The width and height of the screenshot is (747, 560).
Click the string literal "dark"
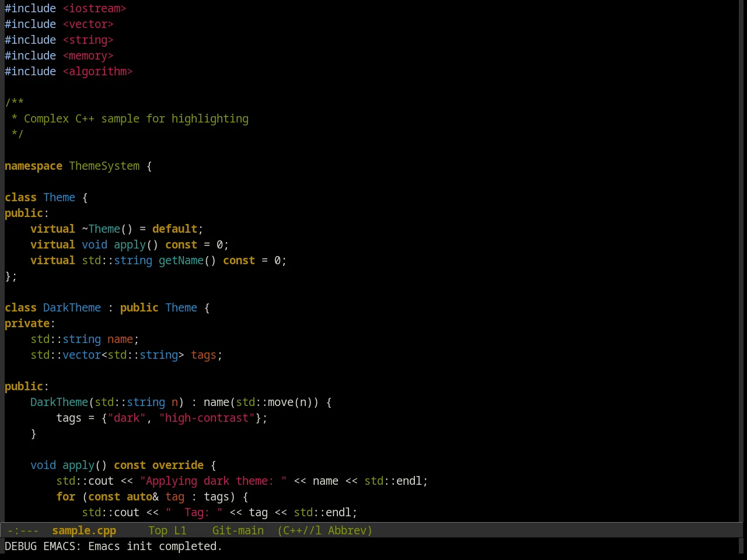tap(127, 418)
